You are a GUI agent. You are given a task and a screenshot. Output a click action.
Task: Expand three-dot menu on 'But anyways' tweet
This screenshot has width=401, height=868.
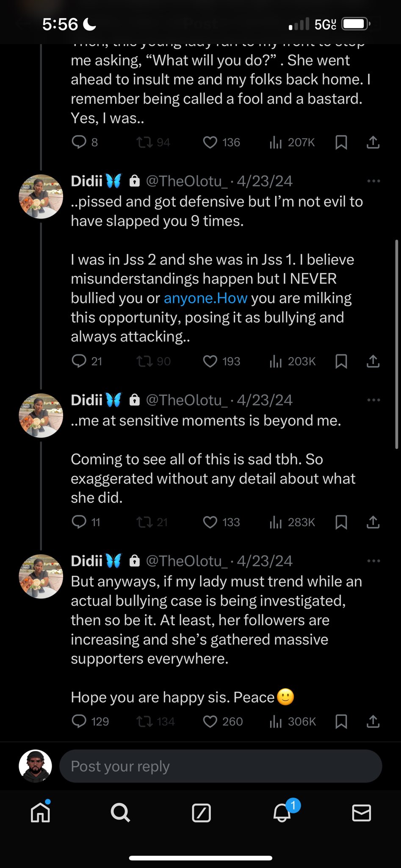pyautogui.click(x=373, y=561)
